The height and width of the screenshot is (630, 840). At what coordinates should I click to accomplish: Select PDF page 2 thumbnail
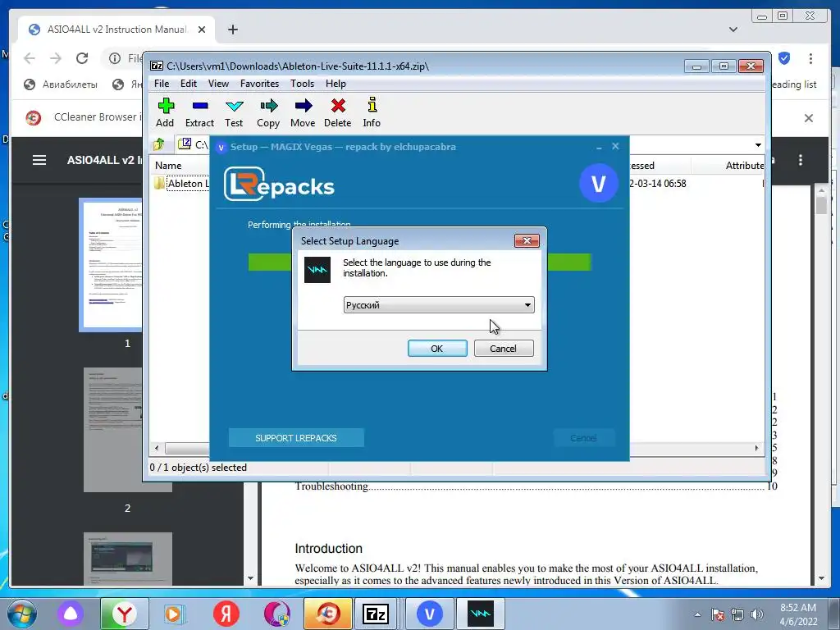tap(127, 430)
